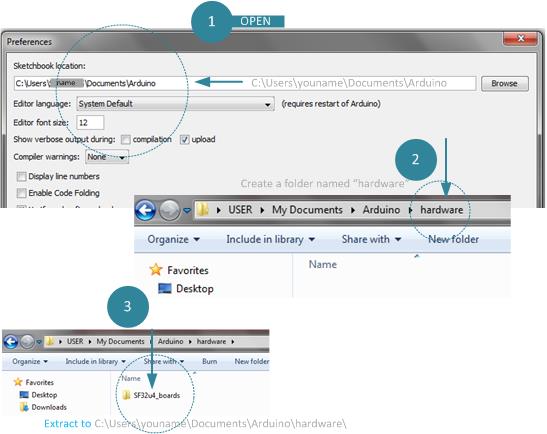The image size is (547, 434).
Task: Open the Include in library menu
Action: 270,239
